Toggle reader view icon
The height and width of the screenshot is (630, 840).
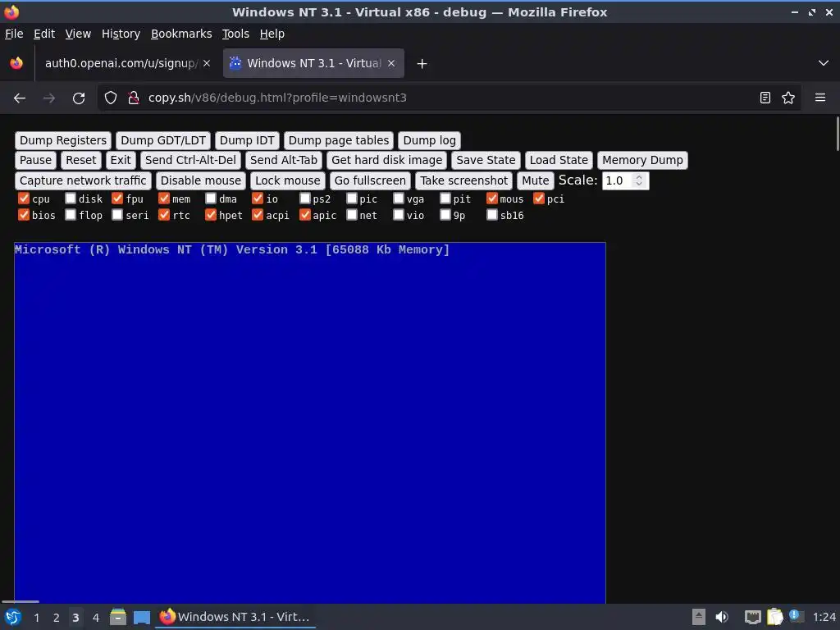pos(765,98)
